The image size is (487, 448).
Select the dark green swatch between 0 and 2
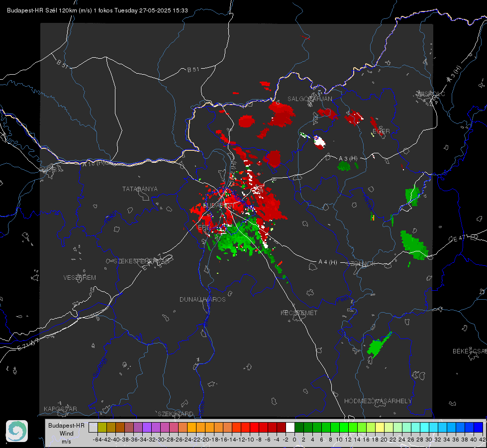pyautogui.click(x=299, y=427)
